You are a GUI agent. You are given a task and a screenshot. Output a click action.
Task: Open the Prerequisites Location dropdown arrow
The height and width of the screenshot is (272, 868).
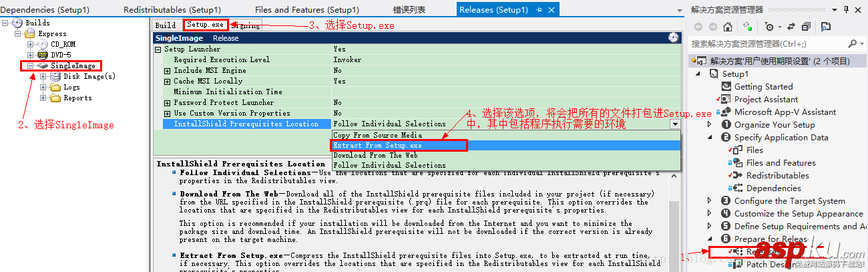(675, 124)
